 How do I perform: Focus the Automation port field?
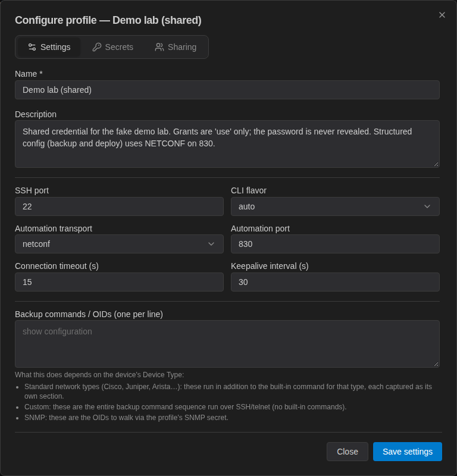pyautogui.click(x=335, y=244)
